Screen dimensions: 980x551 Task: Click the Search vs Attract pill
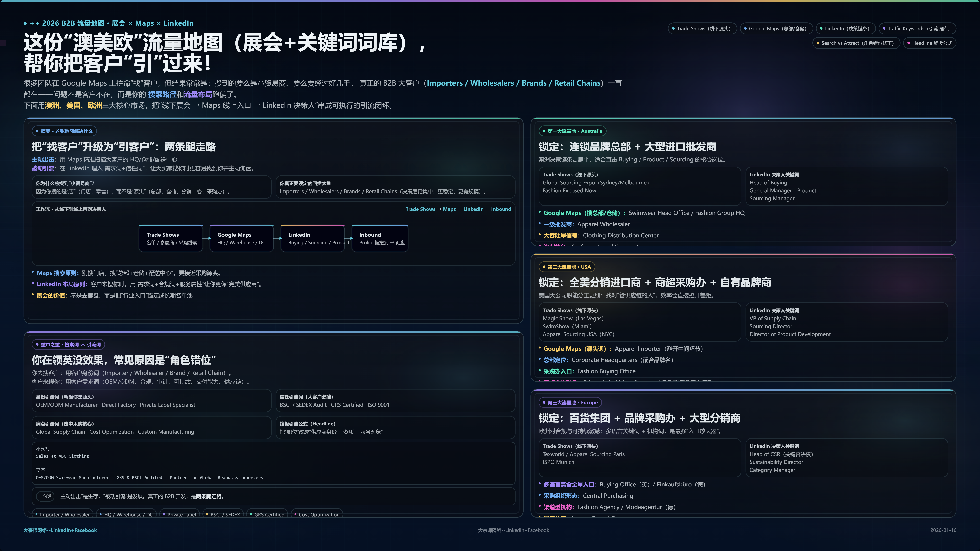point(856,43)
